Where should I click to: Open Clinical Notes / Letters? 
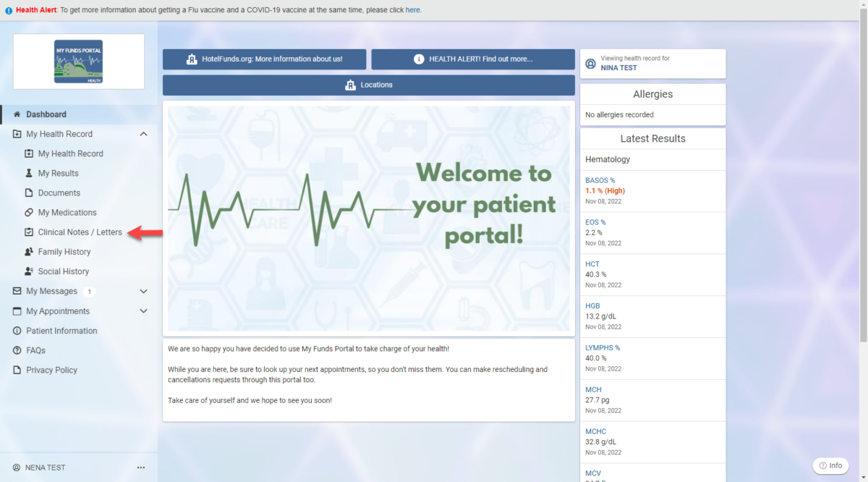coord(80,232)
